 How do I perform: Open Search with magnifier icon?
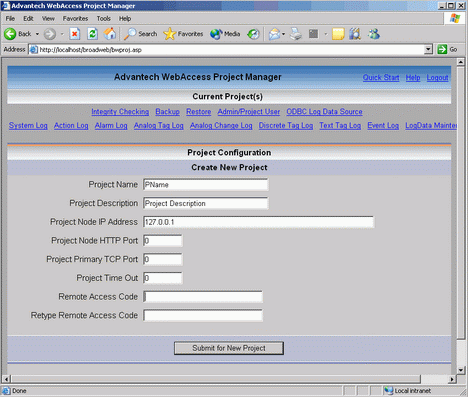129,34
